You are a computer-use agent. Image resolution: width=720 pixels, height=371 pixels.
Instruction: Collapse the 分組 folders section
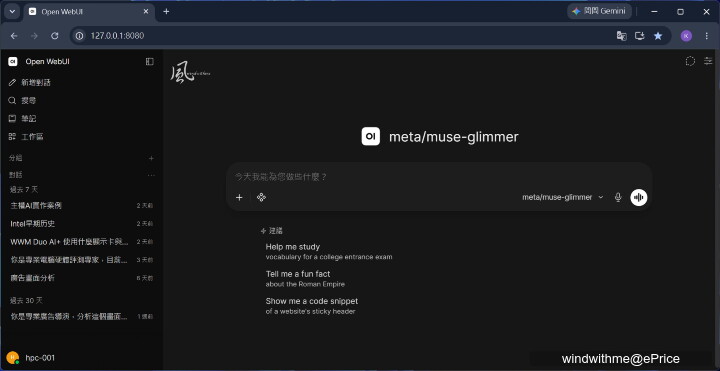pos(16,158)
